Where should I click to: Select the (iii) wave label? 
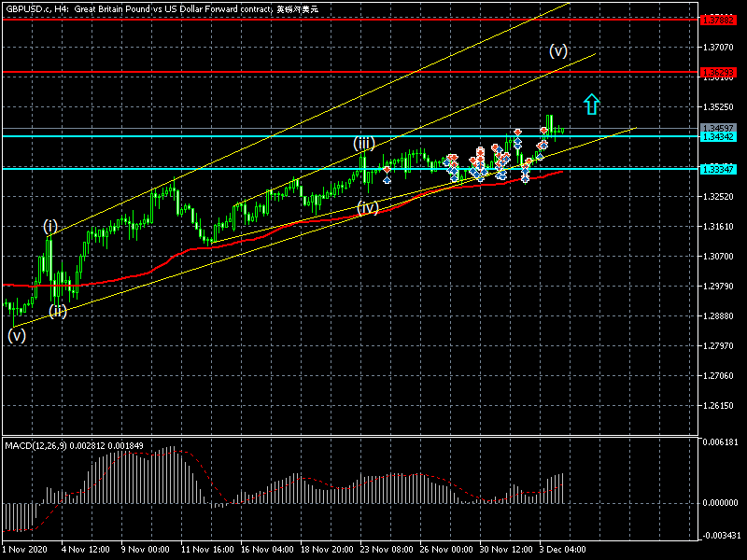point(364,143)
